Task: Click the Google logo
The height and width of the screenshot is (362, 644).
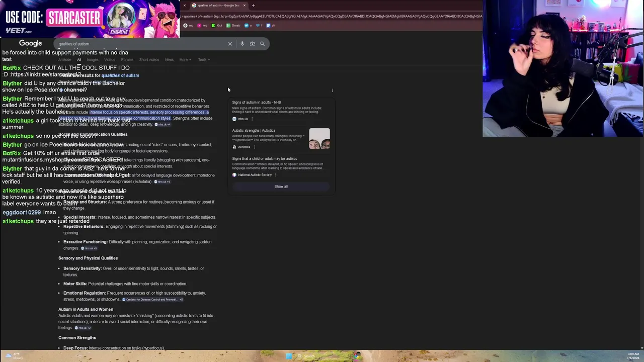Action: (x=30, y=44)
